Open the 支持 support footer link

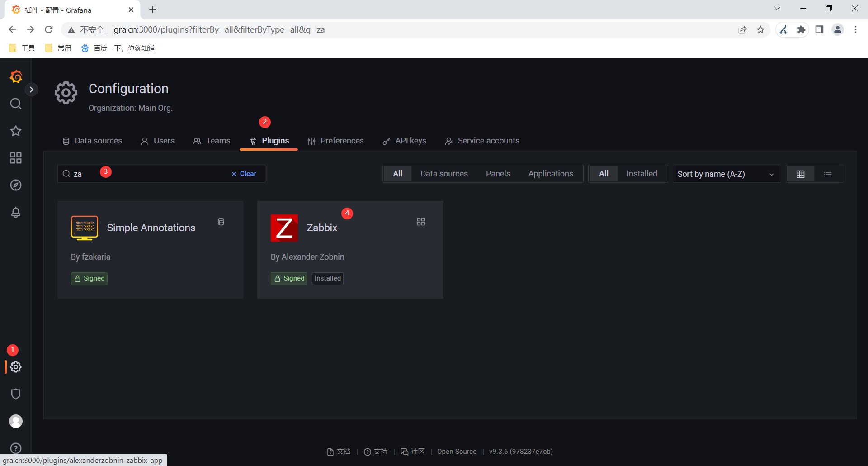[376, 452]
